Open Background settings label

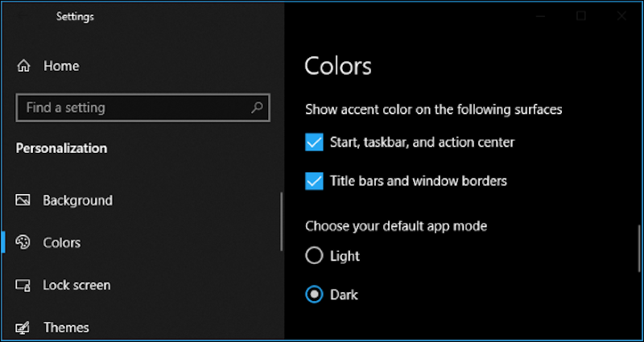[77, 200]
